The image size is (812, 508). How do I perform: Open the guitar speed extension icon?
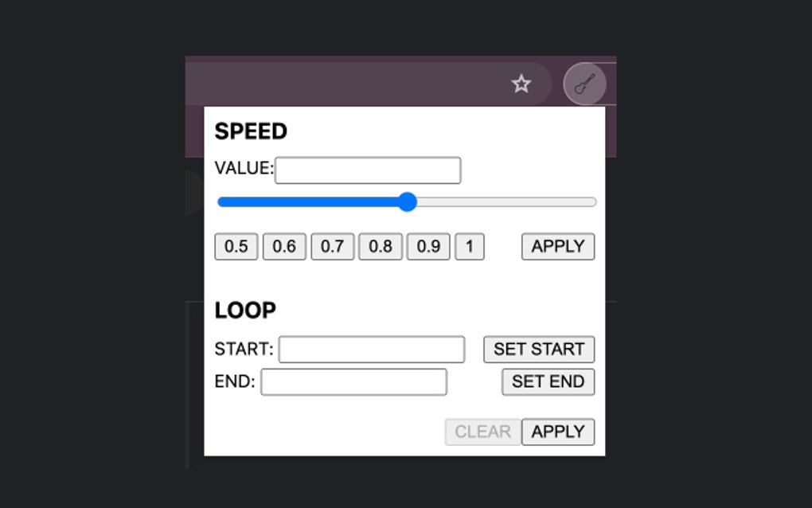[x=585, y=84]
